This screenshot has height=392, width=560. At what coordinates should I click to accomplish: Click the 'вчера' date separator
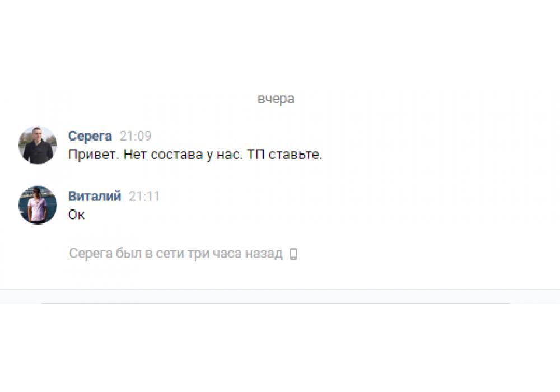[x=276, y=99]
